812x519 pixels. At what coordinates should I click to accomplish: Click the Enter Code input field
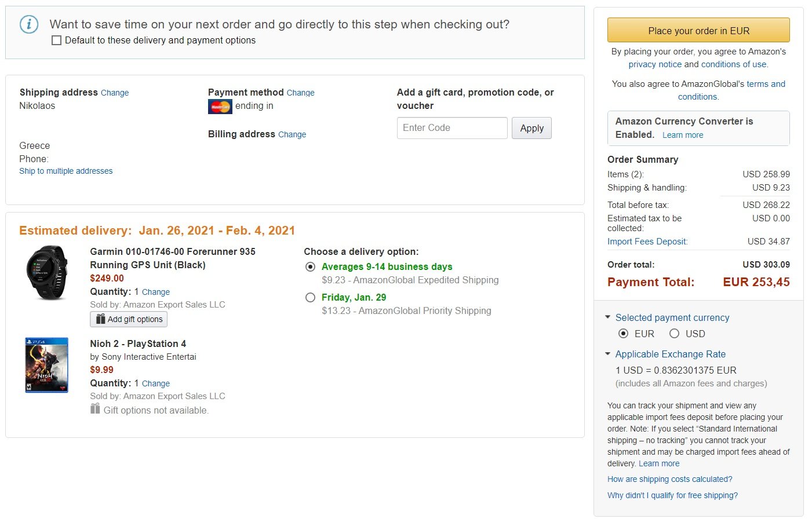point(452,128)
